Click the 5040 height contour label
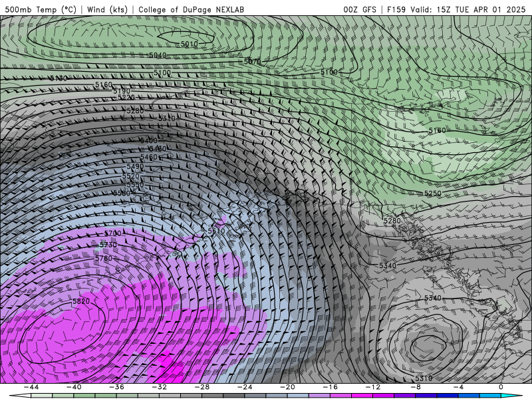Viewport: 532px width, 399px height. [158, 55]
